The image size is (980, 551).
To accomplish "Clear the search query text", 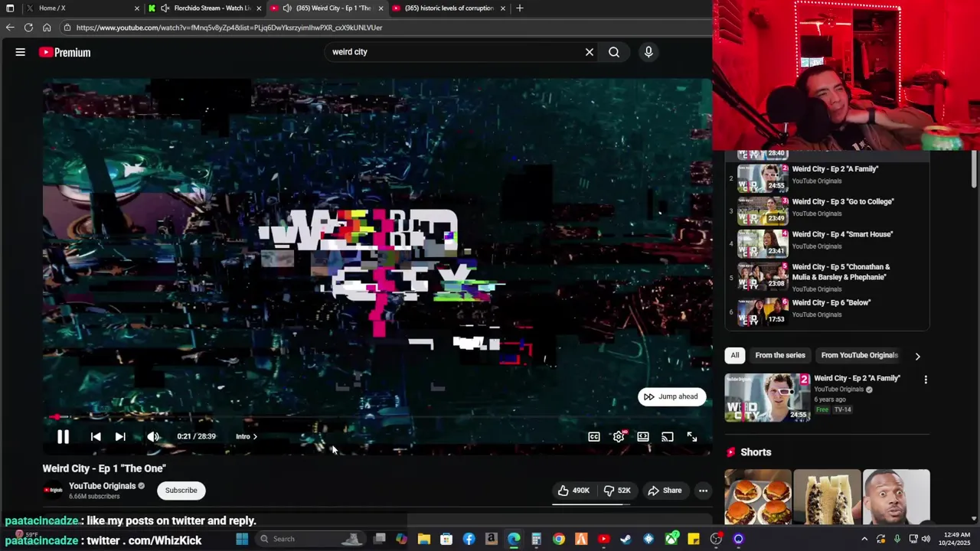I will [590, 52].
